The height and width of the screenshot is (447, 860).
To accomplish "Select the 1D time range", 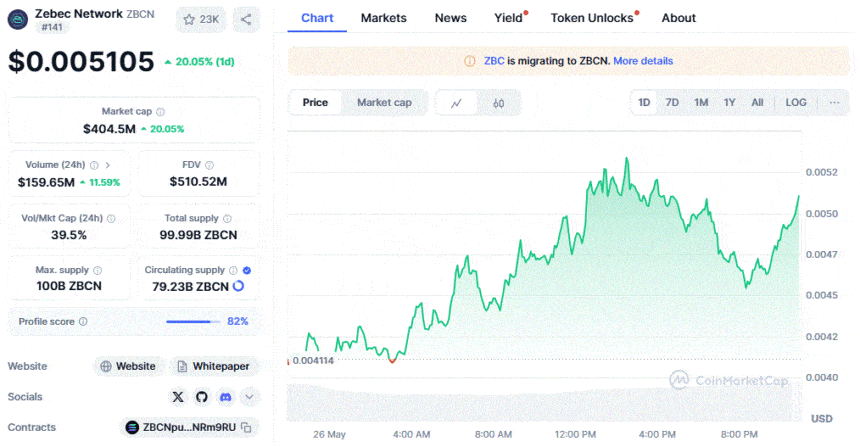I will click(x=644, y=103).
